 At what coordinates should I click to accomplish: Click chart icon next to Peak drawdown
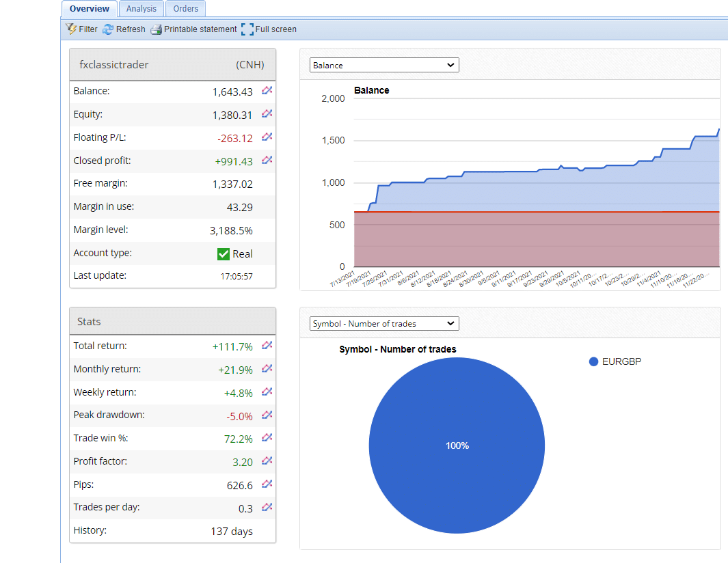(x=267, y=415)
